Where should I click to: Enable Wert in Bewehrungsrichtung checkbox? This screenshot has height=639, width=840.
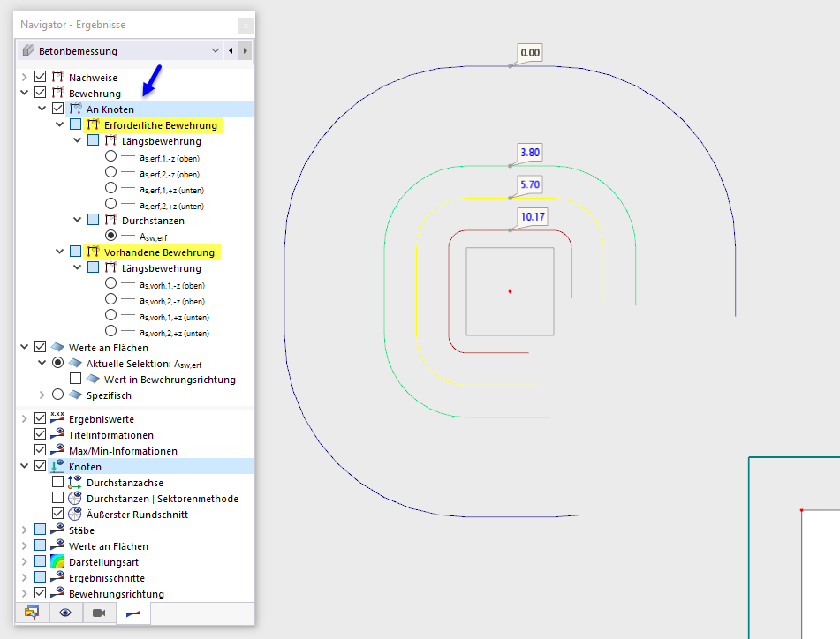[76, 379]
